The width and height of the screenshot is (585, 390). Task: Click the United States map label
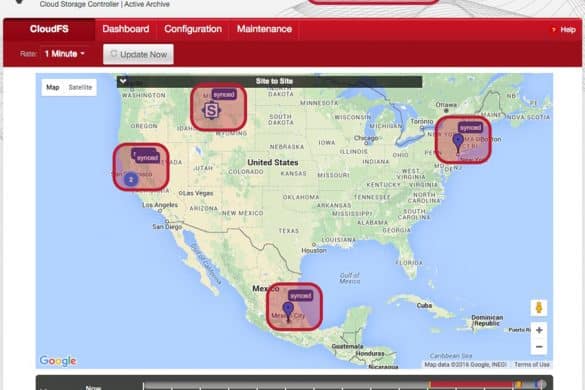[273, 162]
